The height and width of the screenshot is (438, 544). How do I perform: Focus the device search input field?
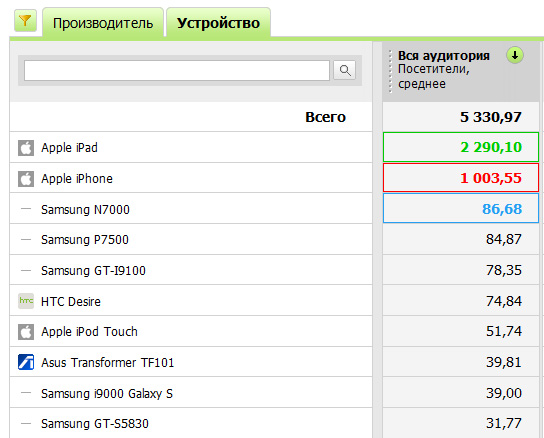point(177,70)
